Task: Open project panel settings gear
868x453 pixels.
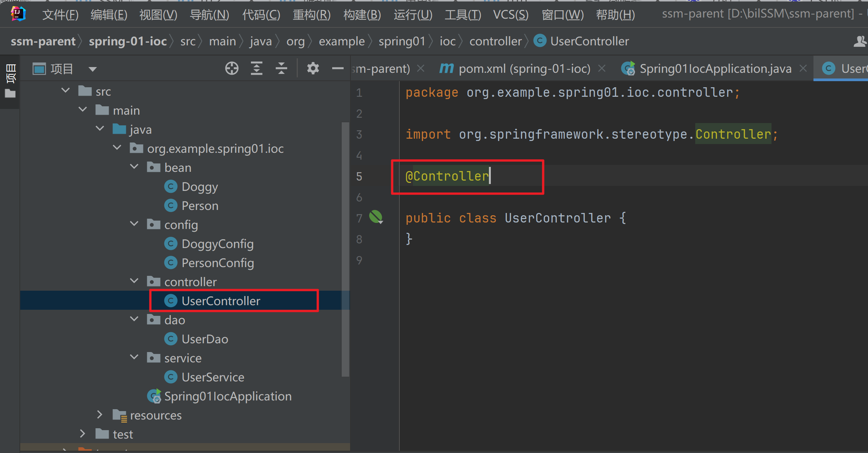Action: pos(313,69)
